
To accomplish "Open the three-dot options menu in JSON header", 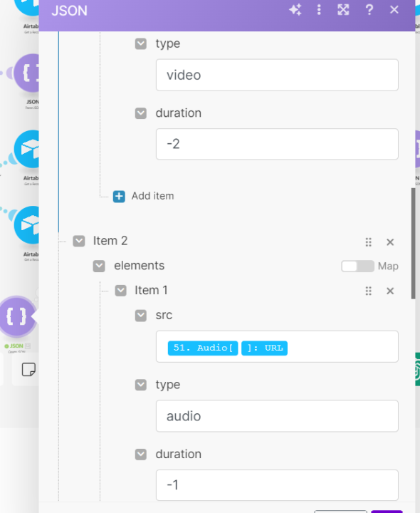I will (x=319, y=10).
